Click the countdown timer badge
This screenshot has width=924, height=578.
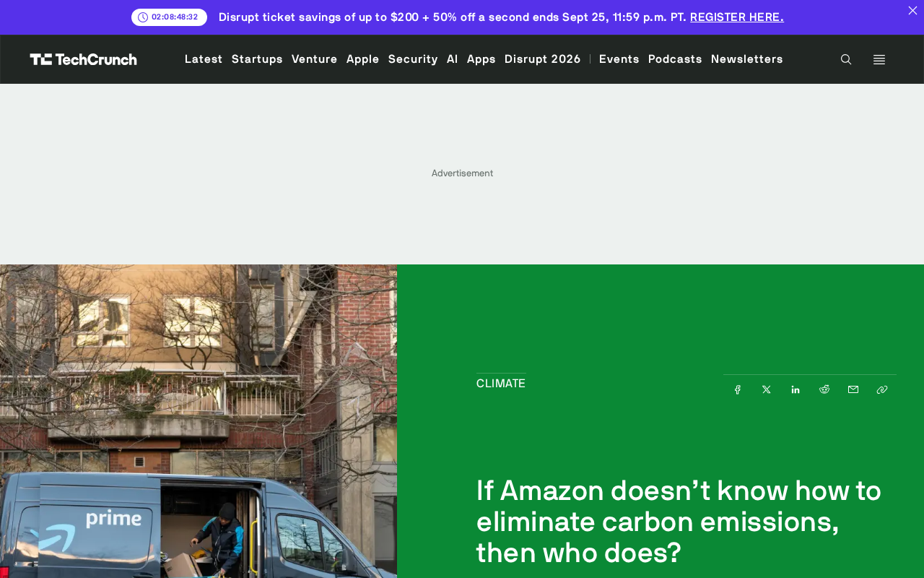click(x=169, y=17)
